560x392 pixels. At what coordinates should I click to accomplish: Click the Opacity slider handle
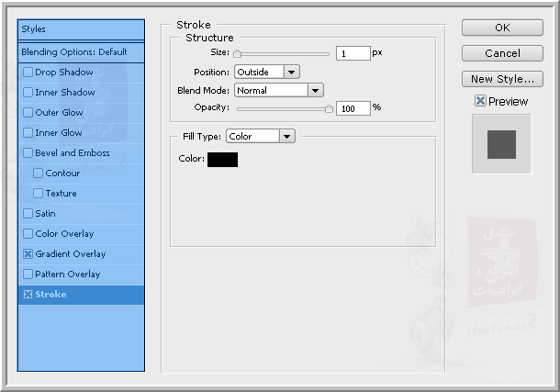click(x=329, y=108)
